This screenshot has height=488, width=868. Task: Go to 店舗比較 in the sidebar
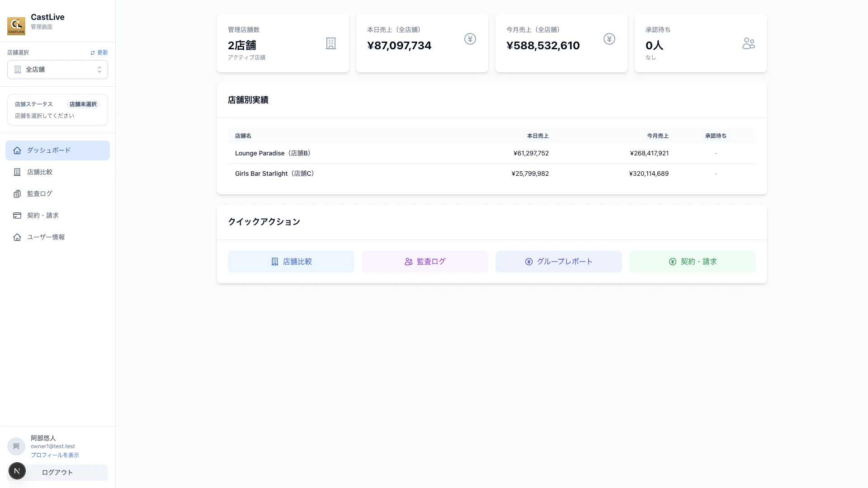point(57,172)
